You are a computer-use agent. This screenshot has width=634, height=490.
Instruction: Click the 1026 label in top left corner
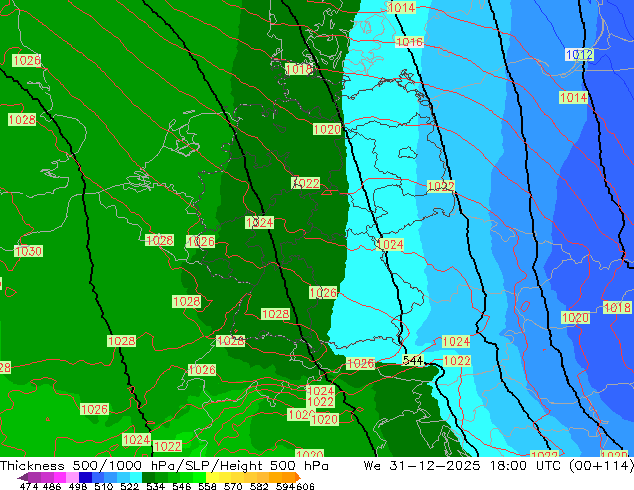coord(27,61)
